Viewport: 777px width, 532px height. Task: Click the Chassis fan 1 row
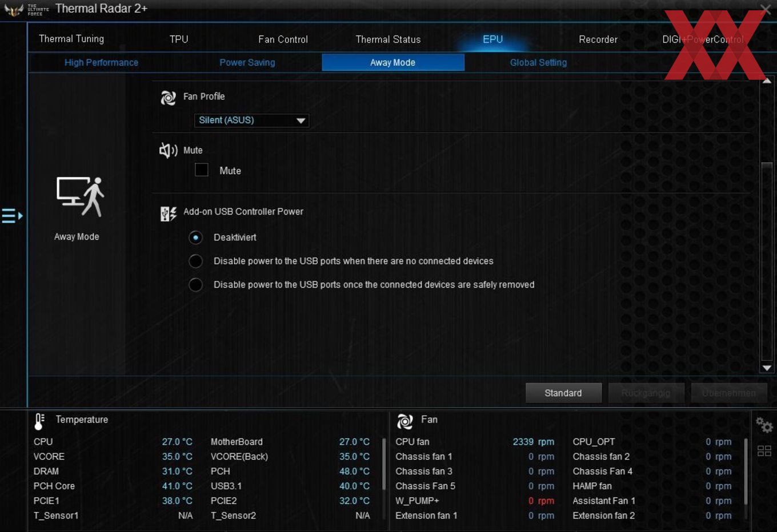475,457
